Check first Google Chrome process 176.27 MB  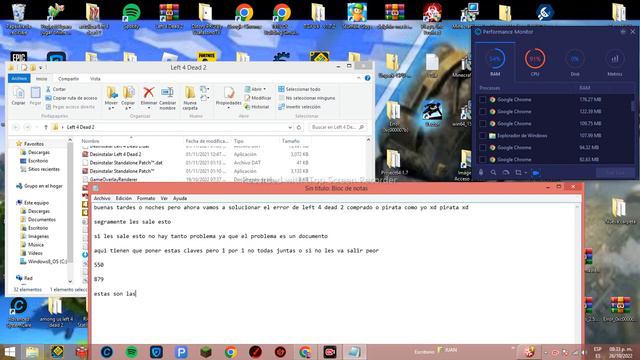click(482, 100)
